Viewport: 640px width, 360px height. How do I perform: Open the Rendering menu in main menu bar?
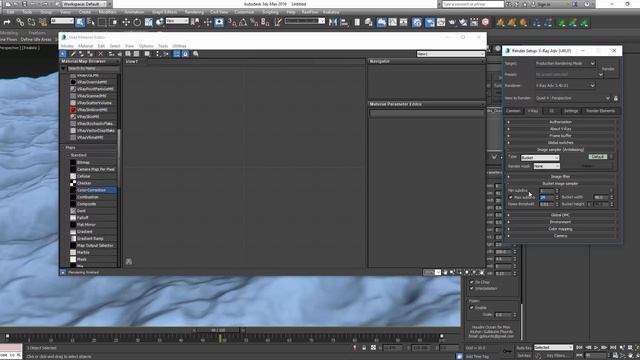tap(194, 12)
